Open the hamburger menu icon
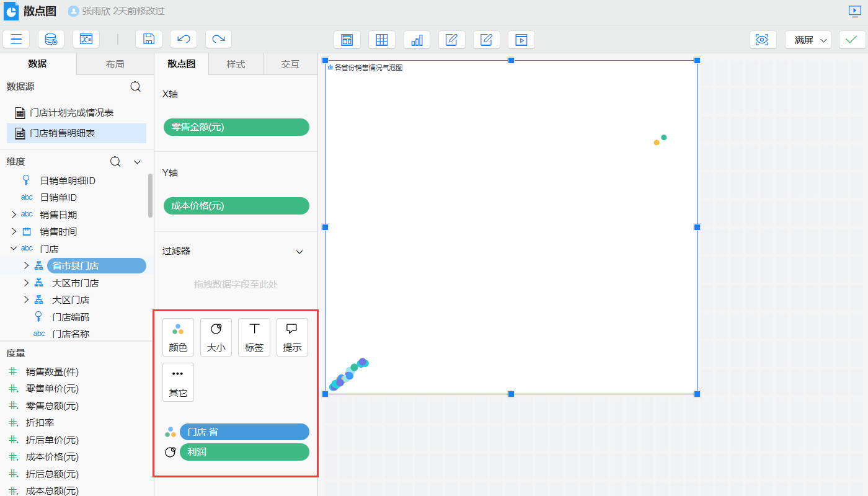Viewport: 868px width, 496px height. click(16, 40)
